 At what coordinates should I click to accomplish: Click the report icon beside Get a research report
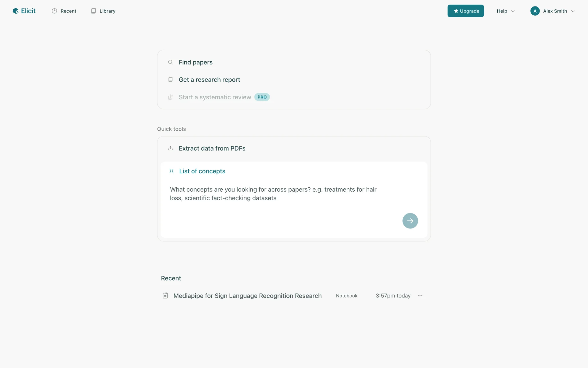[x=171, y=79]
